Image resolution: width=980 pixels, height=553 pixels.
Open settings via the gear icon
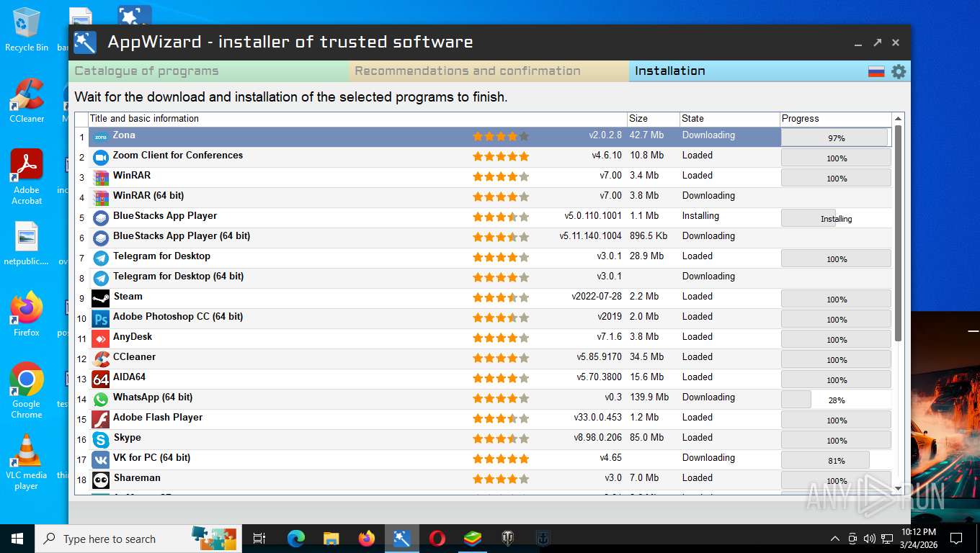pos(899,71)
